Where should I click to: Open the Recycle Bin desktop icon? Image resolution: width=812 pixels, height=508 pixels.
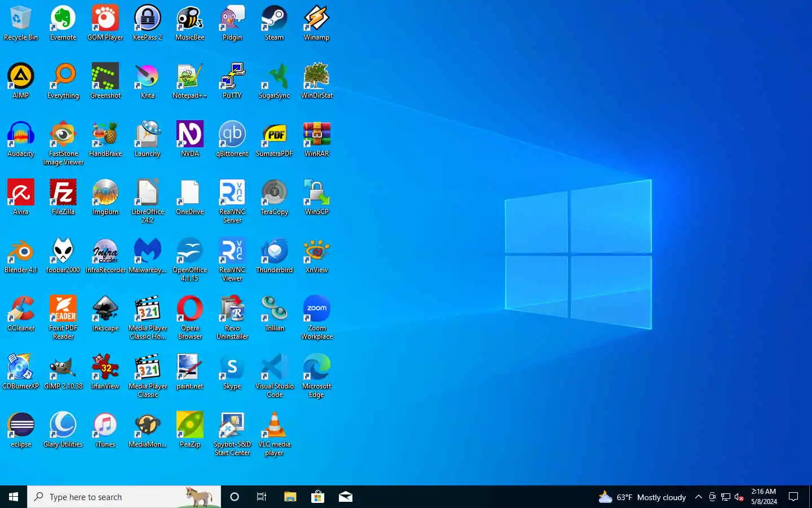point(21,23)
